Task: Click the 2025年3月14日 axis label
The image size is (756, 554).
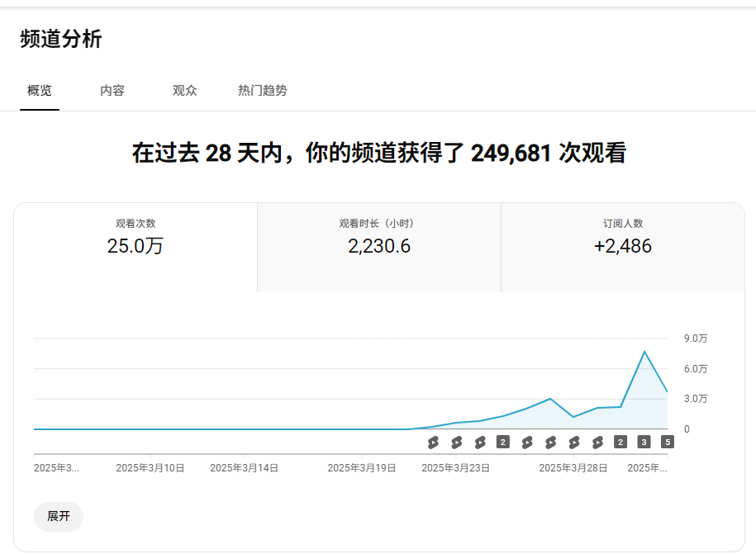Action: (244, 468)
